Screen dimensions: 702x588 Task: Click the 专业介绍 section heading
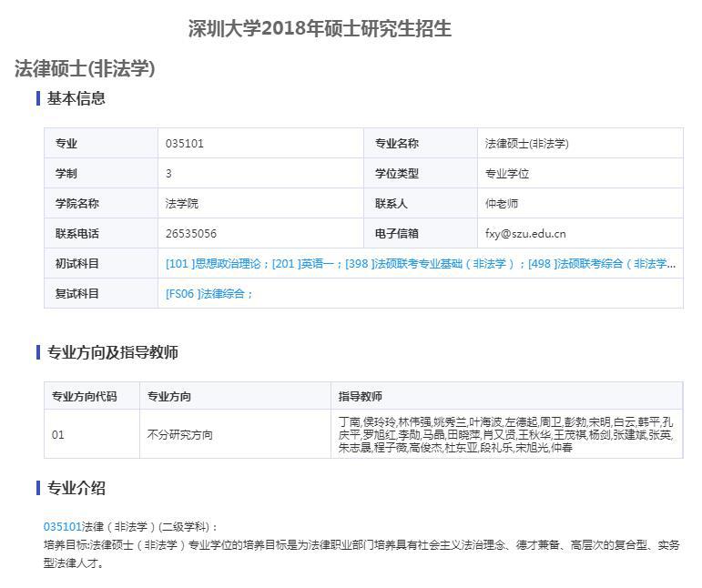(x=76, y=487)
